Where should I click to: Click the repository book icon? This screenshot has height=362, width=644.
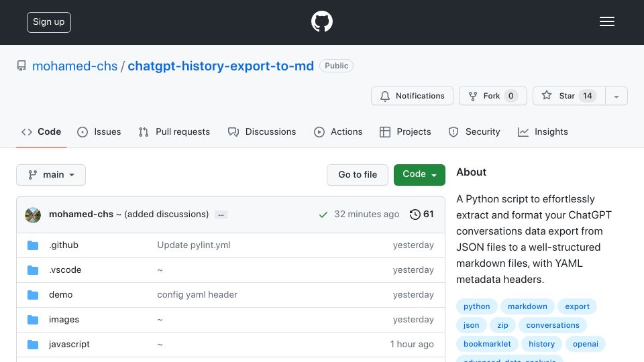pyautogui.click(x=21, y=66)
